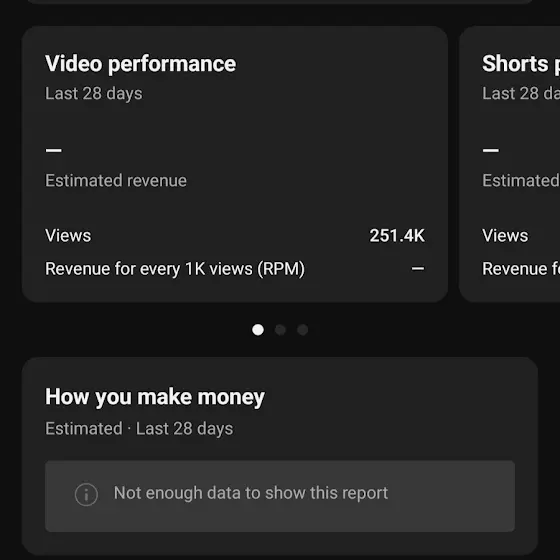Image resolution: width=560 pixels, height=560 pixels.
Task: Select the second carousel page dot
Action: point(280,330)
